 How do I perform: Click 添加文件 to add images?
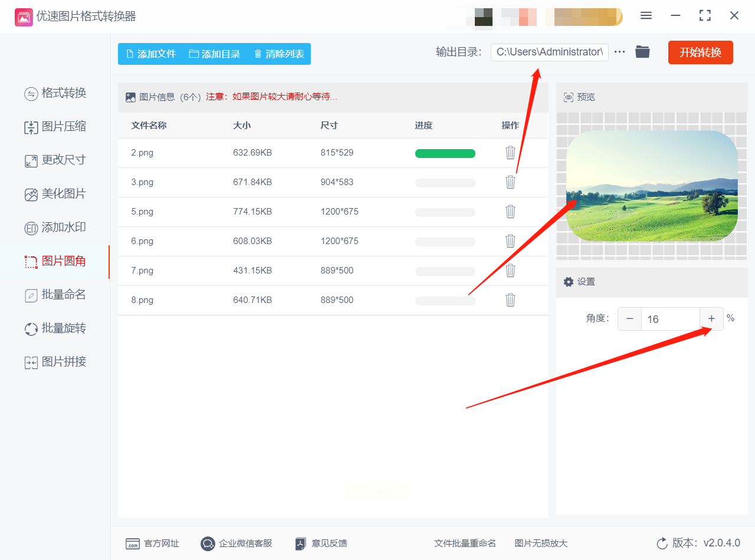point(150,54)
